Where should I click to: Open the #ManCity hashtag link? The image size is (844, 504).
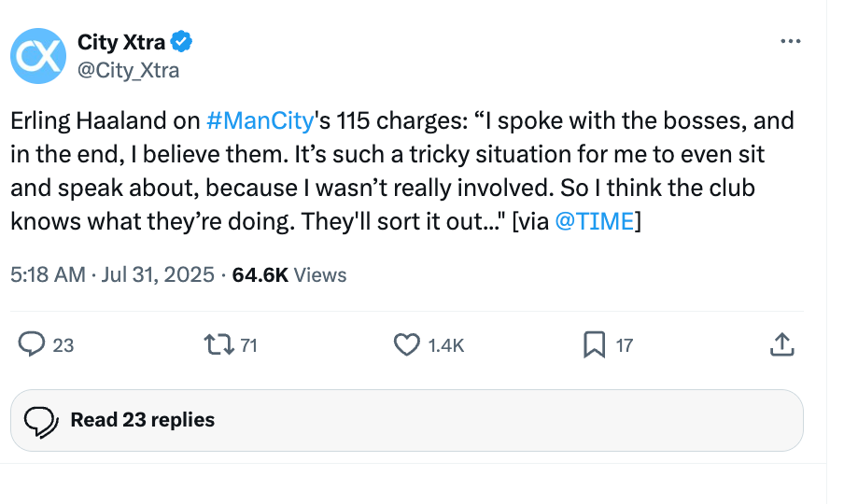click(x=246, y=121)
